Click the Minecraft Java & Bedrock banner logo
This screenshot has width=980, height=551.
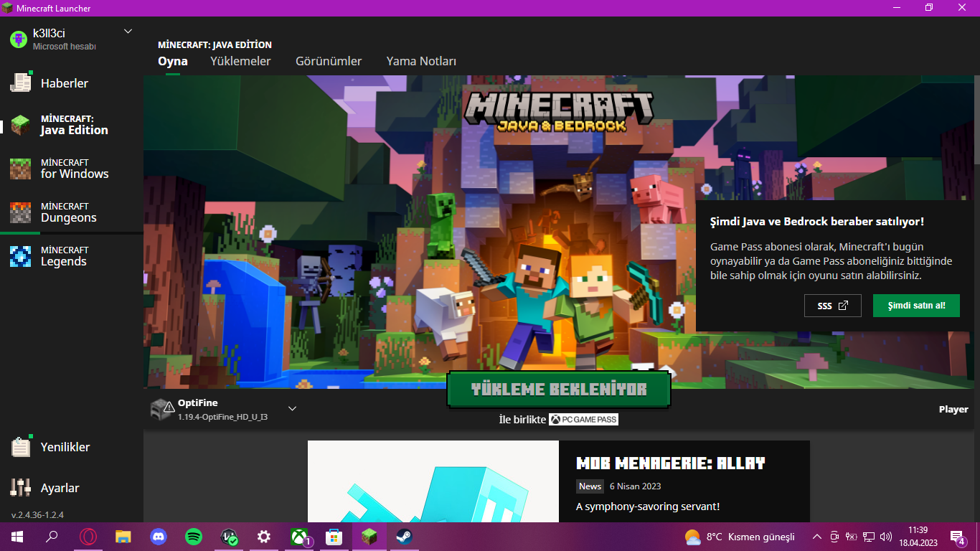coord(560,111)
